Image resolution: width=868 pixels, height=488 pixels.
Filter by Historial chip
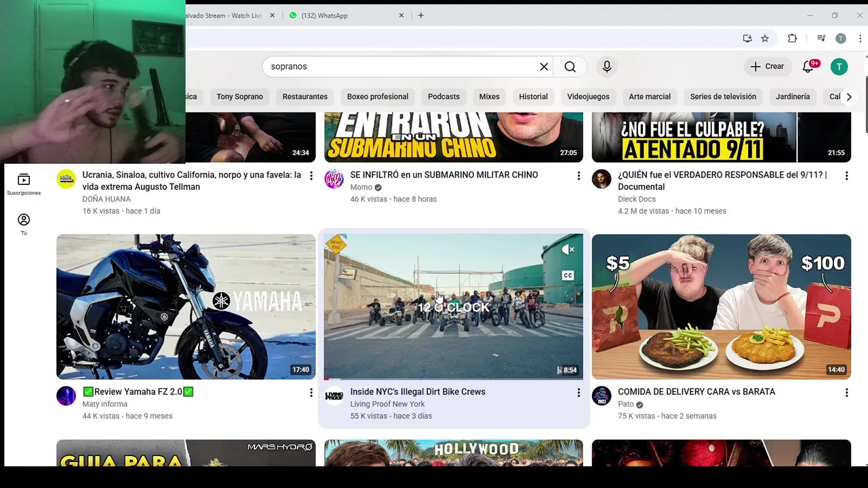click(x=533, y=96)
